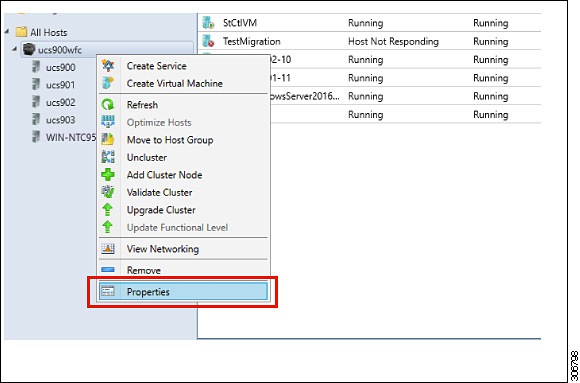The image size is (580, 383).
Task: Select the View Networking menu entry
Action: click(x=183, y=249)
